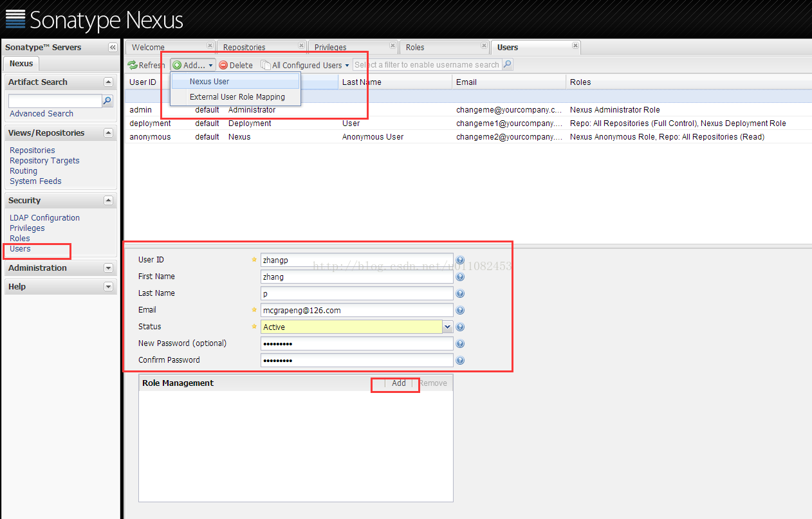Click the Last Name input field
The image size is (812, 519).
tap(357, 293)
